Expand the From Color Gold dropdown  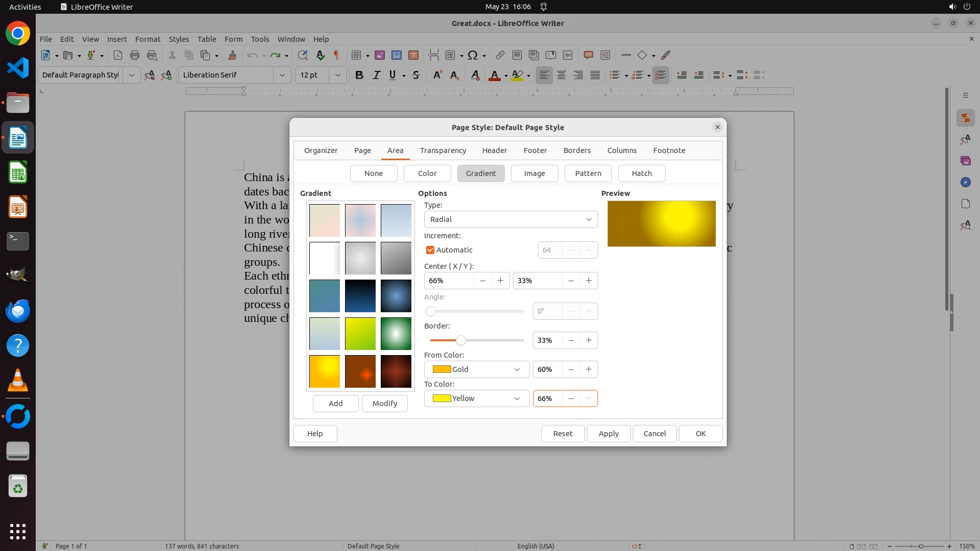[x=476, y=369]
